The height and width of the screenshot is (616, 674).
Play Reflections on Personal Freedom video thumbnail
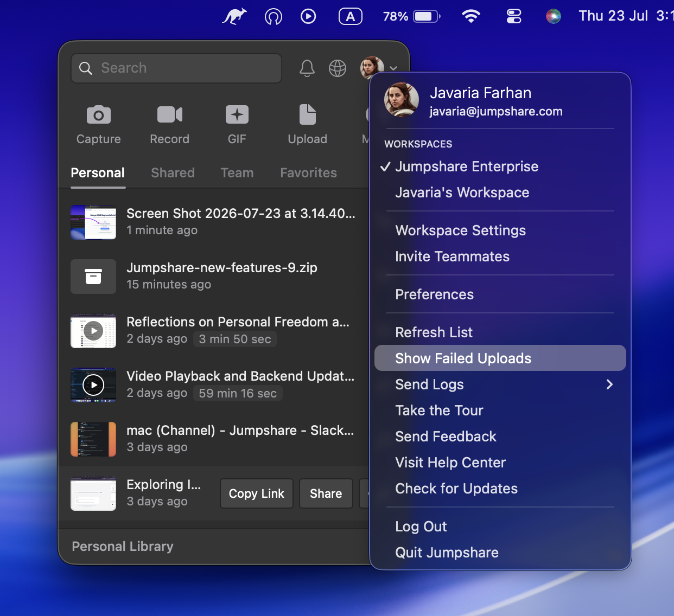point(93,331)
